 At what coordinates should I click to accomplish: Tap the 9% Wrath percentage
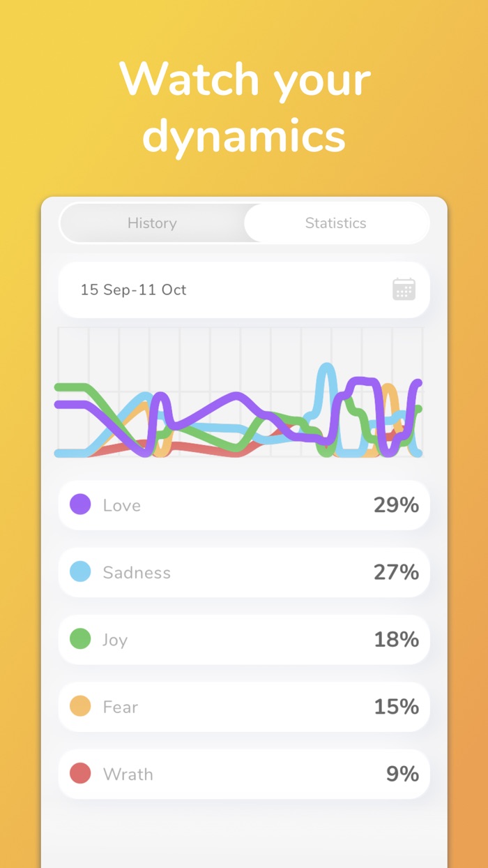pyautogui.click(x=402, y=774)
